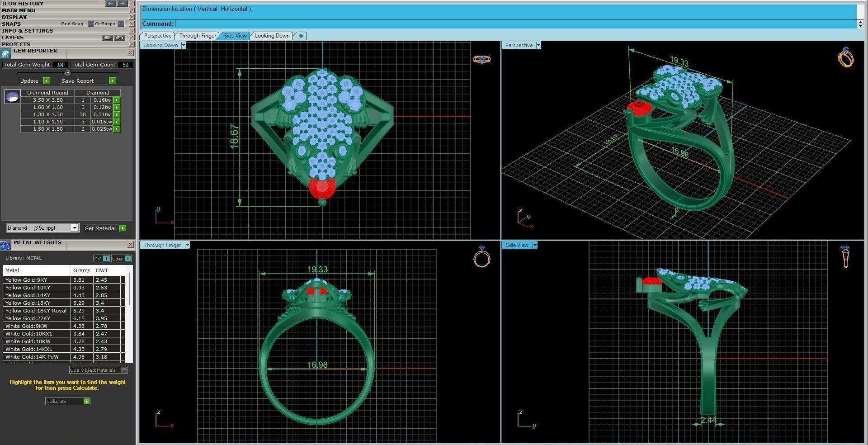The width and height of the screenshot is (868, 445).
Task: Close the Metal Weights panel
Action: point(130,245)
